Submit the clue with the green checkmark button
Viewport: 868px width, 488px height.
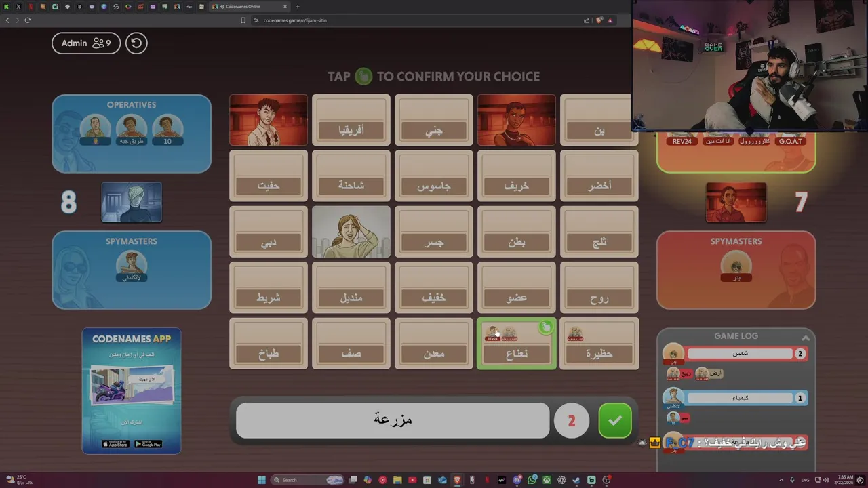(x=615, y=421)
